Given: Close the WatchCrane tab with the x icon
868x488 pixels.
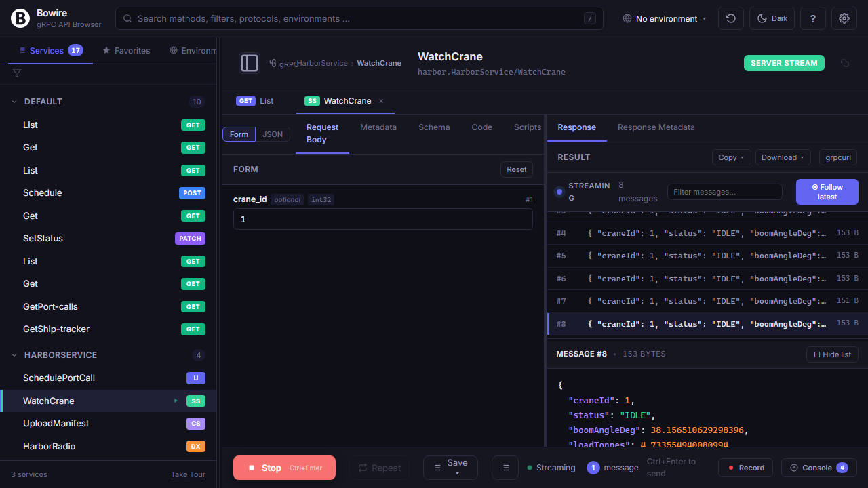Looking at the screenshot, I should [x=381, y=101].
